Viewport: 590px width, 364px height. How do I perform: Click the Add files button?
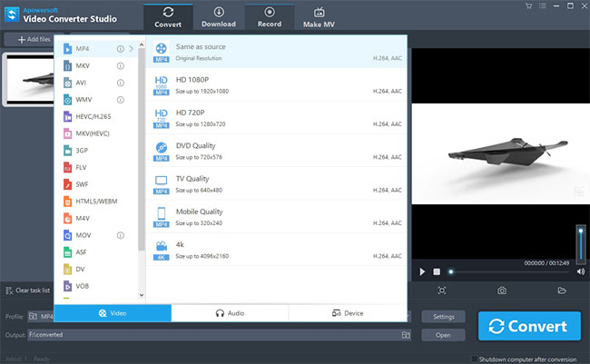(x=34, y=39)
